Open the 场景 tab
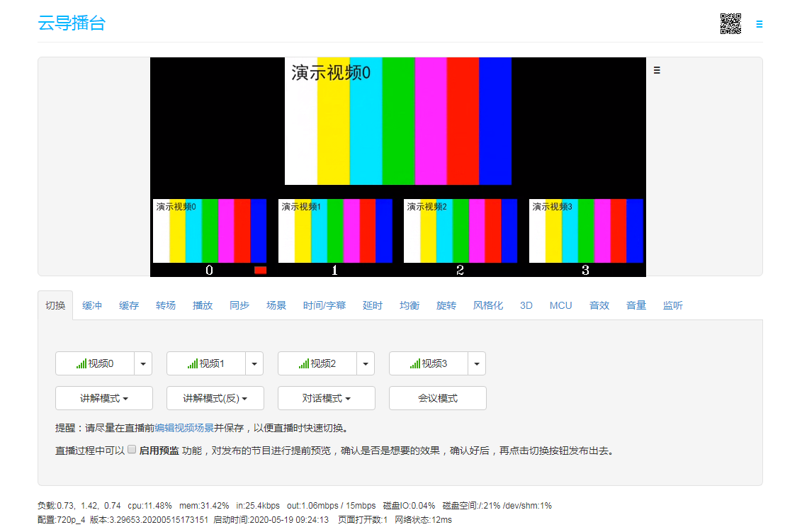The height and width of the screenshot is (532, 785). tap(276, 305)
